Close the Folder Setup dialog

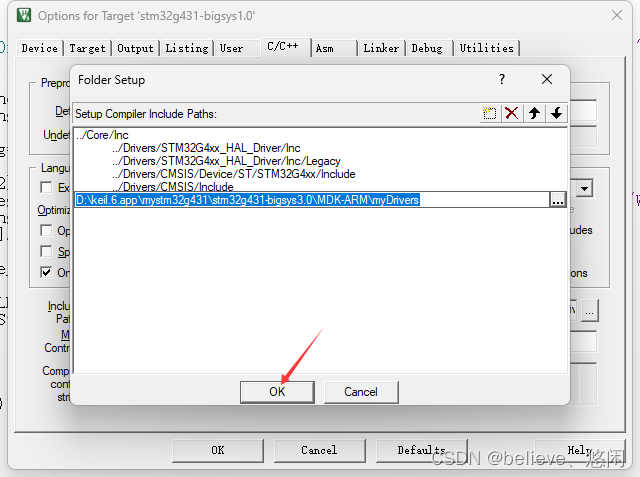tap(547, 79)
